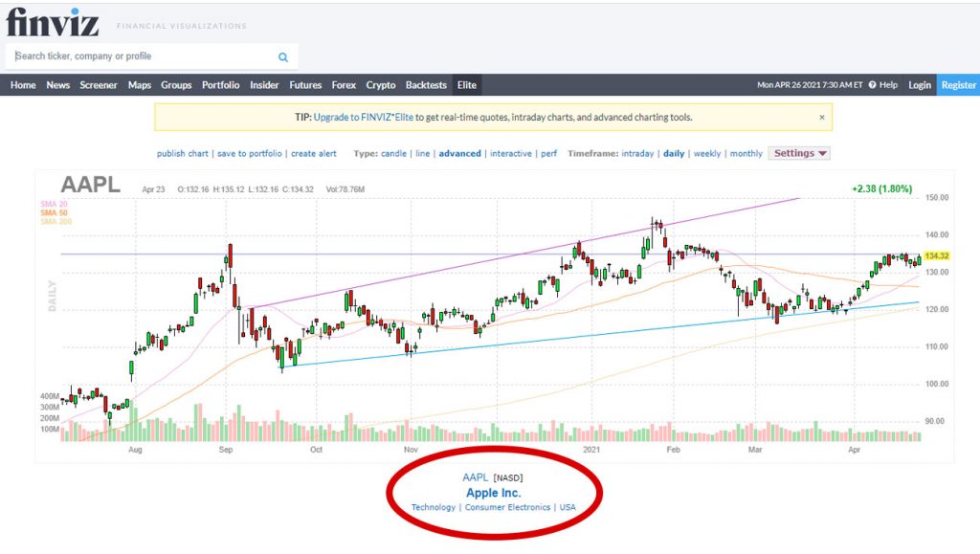The width and height of the screenshot is (980, 554).
Task: Click the publish chart link
Action: pos(183,154)
